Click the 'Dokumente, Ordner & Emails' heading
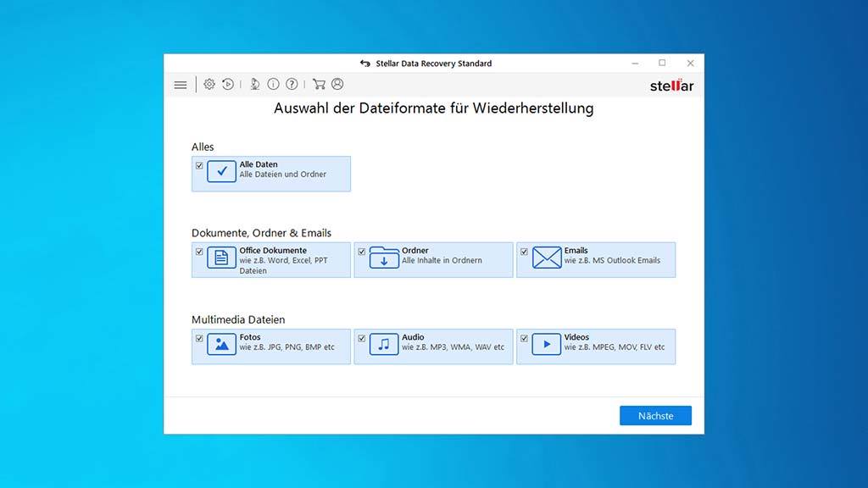 tap(261, 233)
